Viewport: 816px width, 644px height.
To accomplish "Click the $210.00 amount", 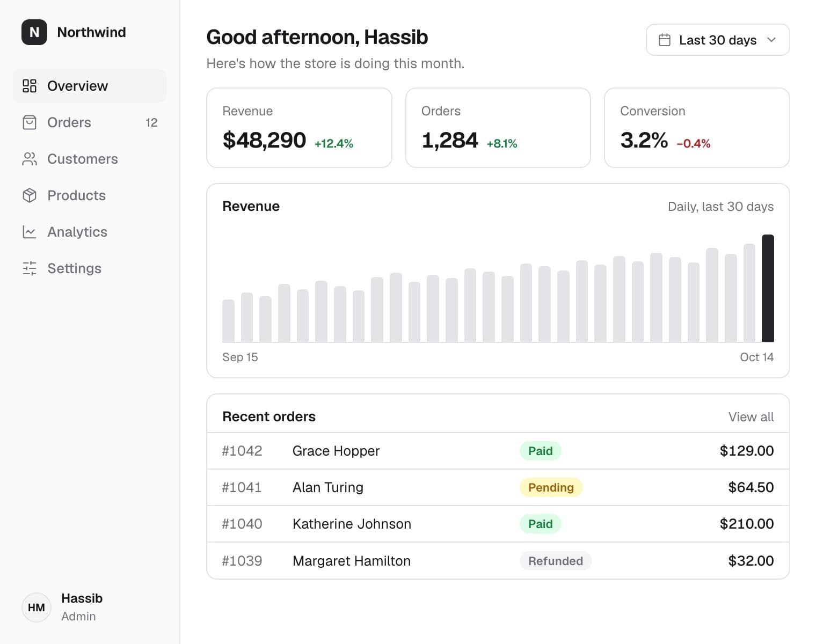I will click(x=747, y=524).
